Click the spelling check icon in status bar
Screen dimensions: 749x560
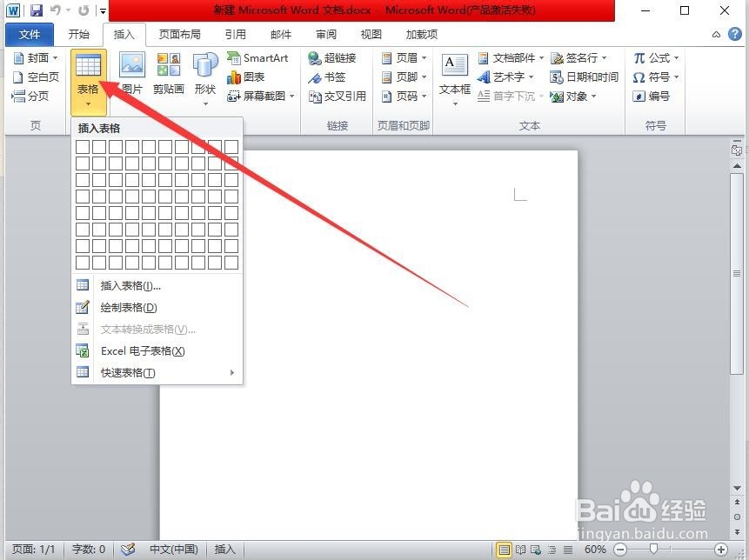coord(128,549)
